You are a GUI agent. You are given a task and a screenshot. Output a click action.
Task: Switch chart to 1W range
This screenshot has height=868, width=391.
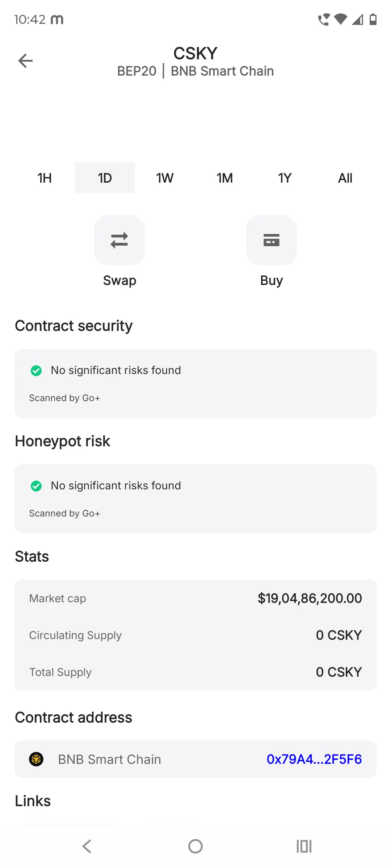[x=165, y=178]
